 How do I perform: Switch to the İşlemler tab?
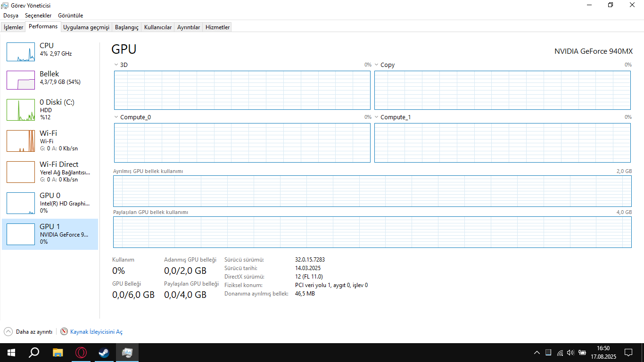pos(13,27)
